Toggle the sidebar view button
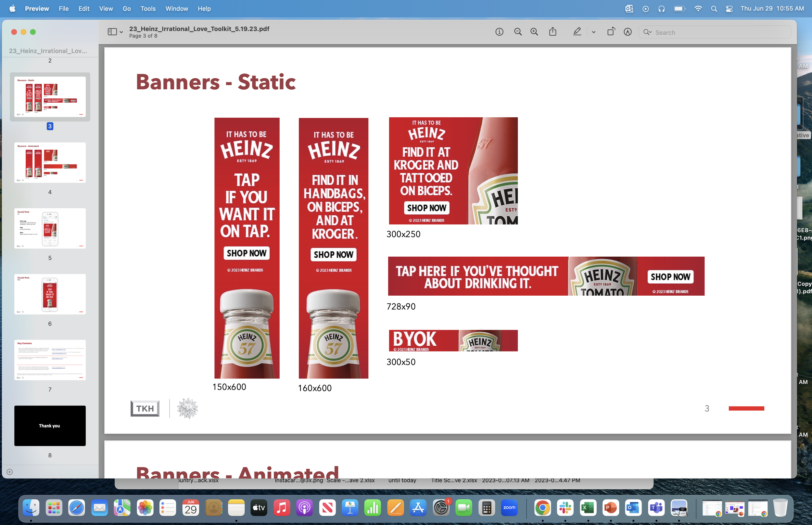 click(x=112, y=32)
